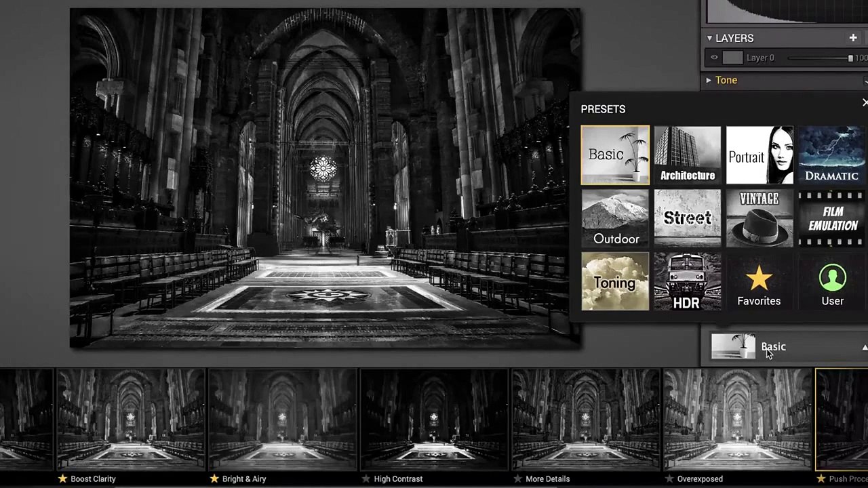This screenshot has width=868, height=488.
Task: Open the Film Emulation preset category
Action: tap(832, 218)
